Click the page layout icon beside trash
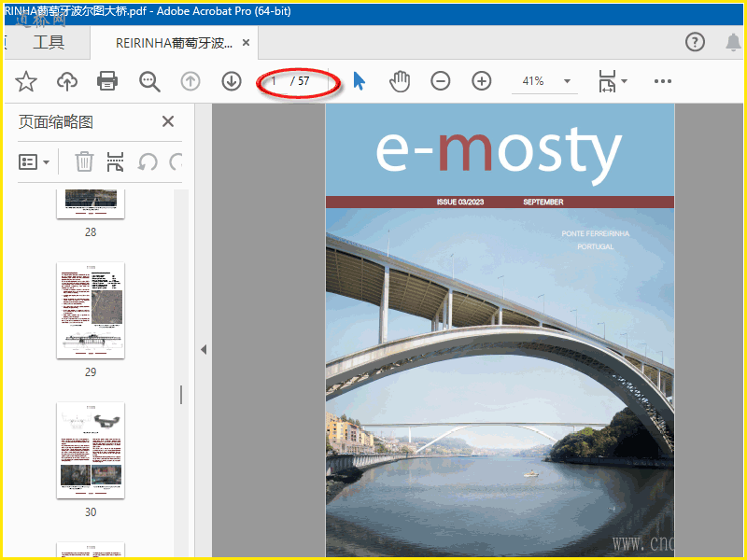 click(115, 161)
